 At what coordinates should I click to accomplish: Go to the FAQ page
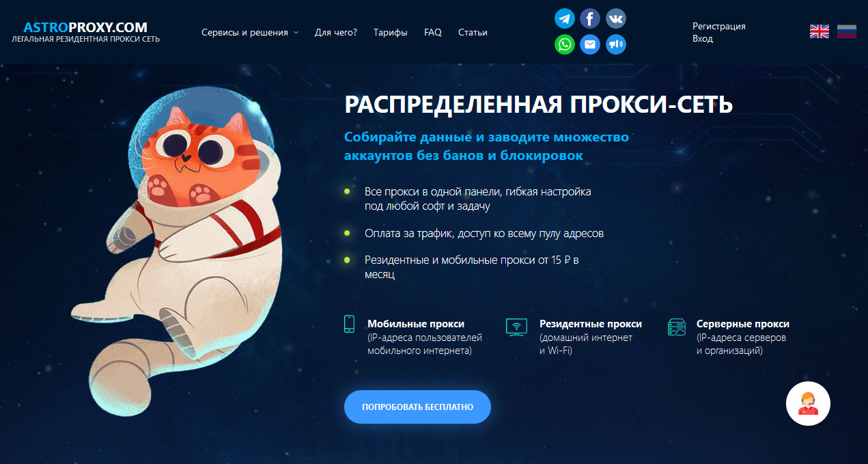click(x=433, y=32)
